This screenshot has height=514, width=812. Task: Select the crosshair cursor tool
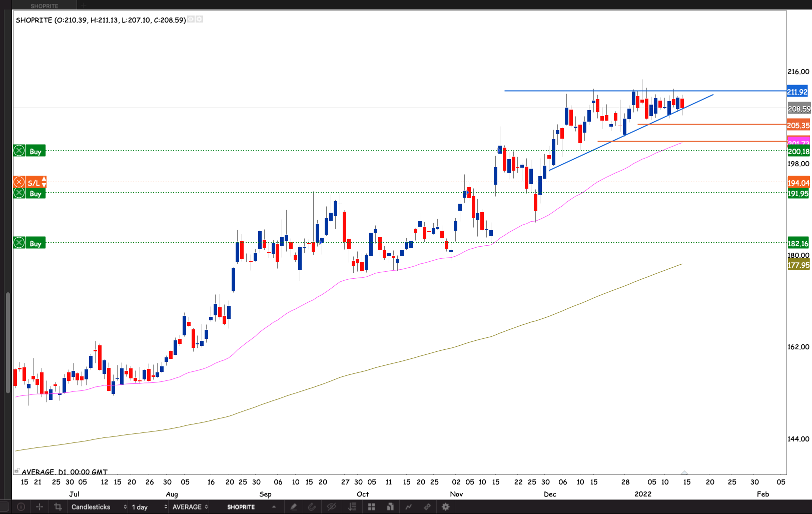[40, 507]
